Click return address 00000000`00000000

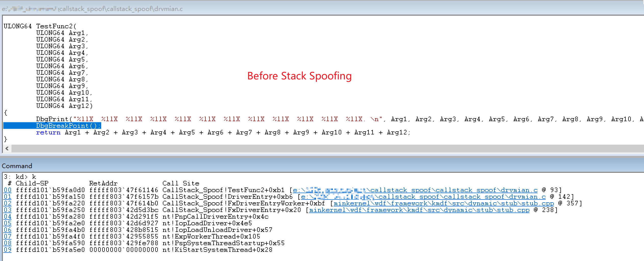[x=124, y=250]
